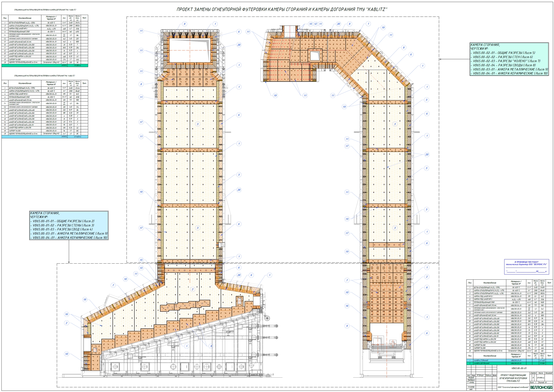Click balloon 2 inside the lower combustion chamber
554x392 pixels.
point(193,289)
